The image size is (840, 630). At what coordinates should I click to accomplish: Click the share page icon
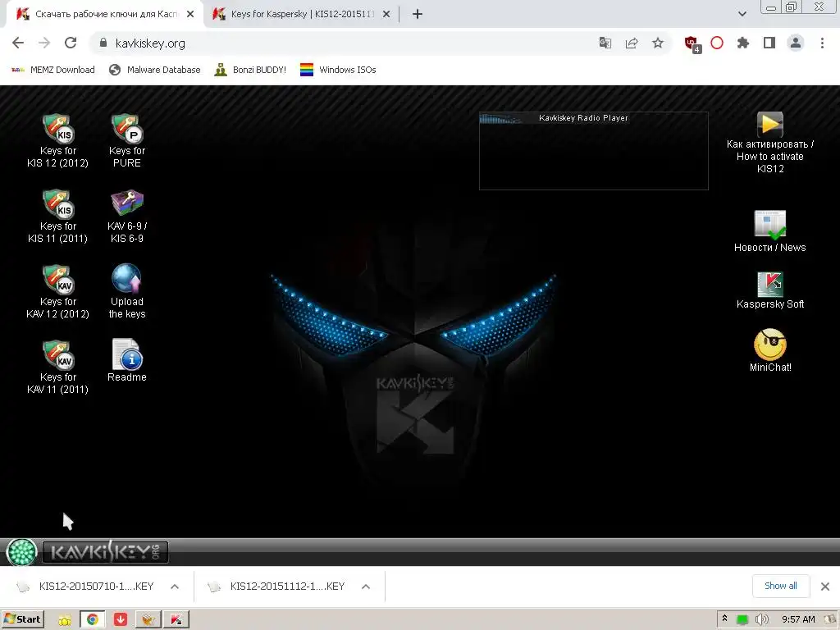click(x=632, y=43)
